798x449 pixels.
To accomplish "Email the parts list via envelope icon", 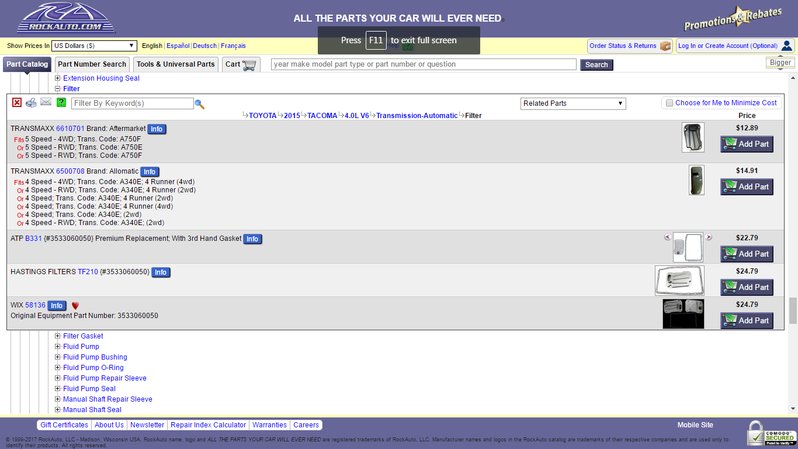I will [x=46, y=102].
